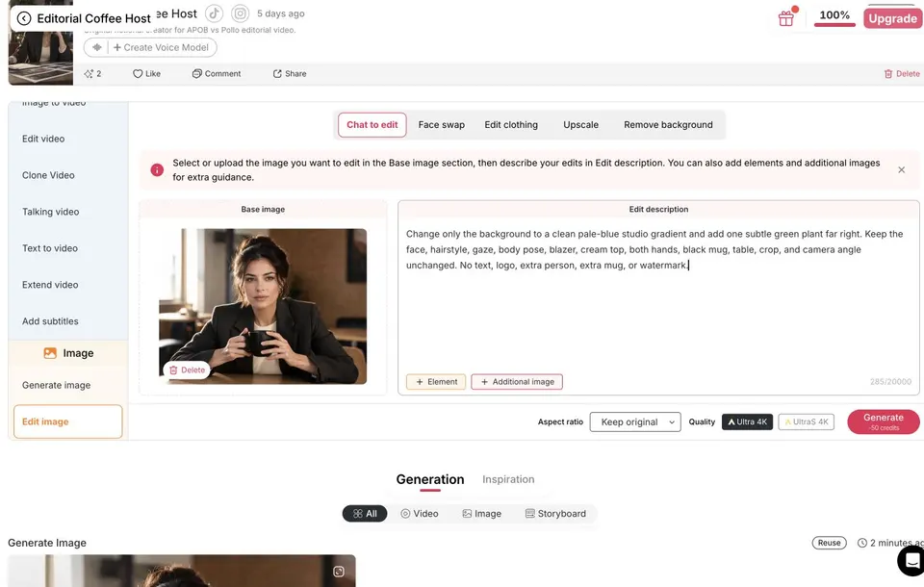924x587 pixels.
Task: Click the Generate button
Action: [883, 422]
